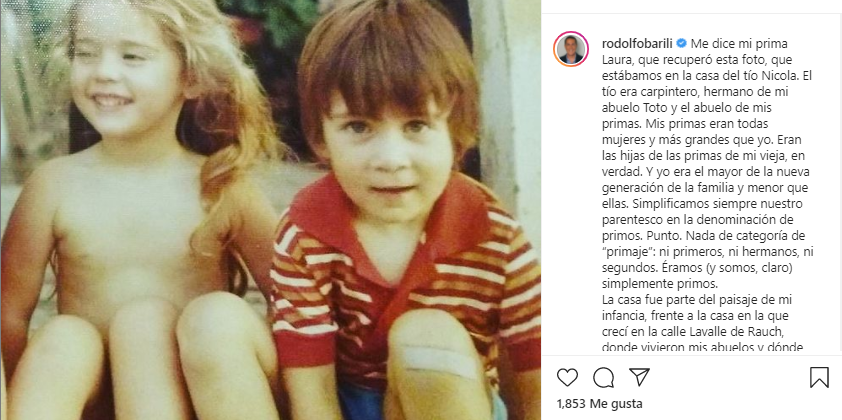
Task: Share the post using the paper plane icon
Action: (640, 377)
